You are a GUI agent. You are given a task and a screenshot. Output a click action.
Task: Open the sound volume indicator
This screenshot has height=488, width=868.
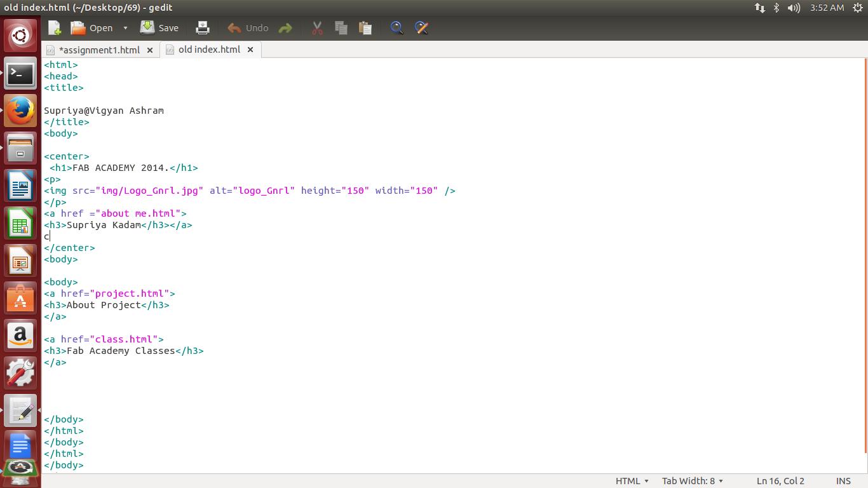pyautogui.click(x=794, y=8)
